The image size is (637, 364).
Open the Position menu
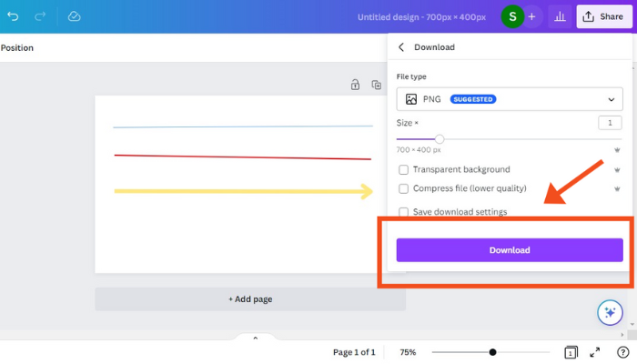(17, 48)
